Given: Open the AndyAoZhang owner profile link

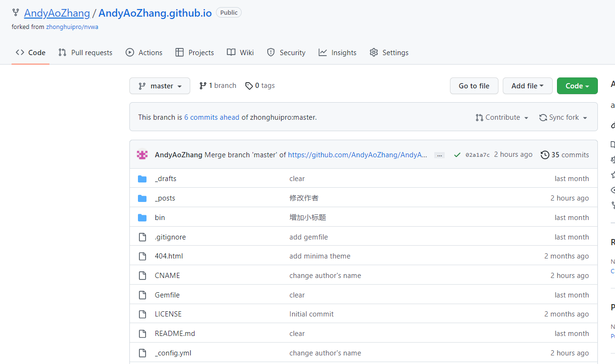Looking at the screenshot, I should 57,13.
